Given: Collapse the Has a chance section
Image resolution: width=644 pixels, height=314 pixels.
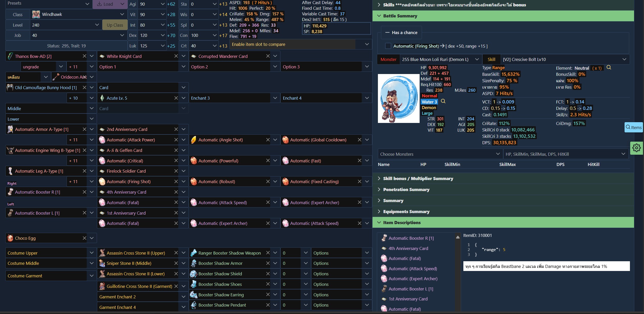Looking at the screenshot, I should coord(401,33).
